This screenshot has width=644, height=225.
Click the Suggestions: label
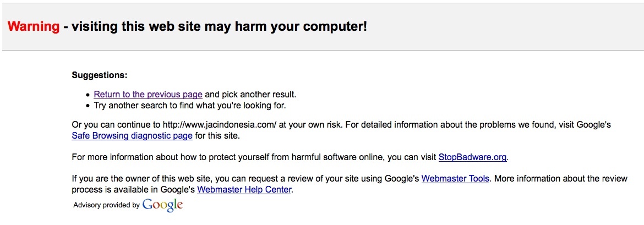[x=100, y=75]
